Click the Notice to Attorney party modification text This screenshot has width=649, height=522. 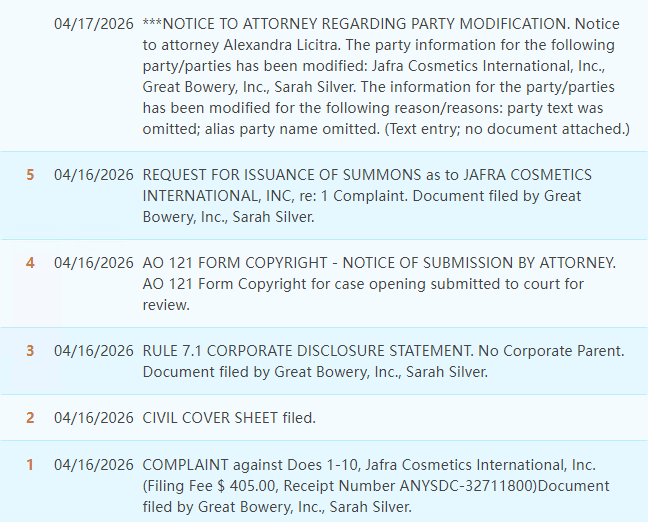point(386,76)
